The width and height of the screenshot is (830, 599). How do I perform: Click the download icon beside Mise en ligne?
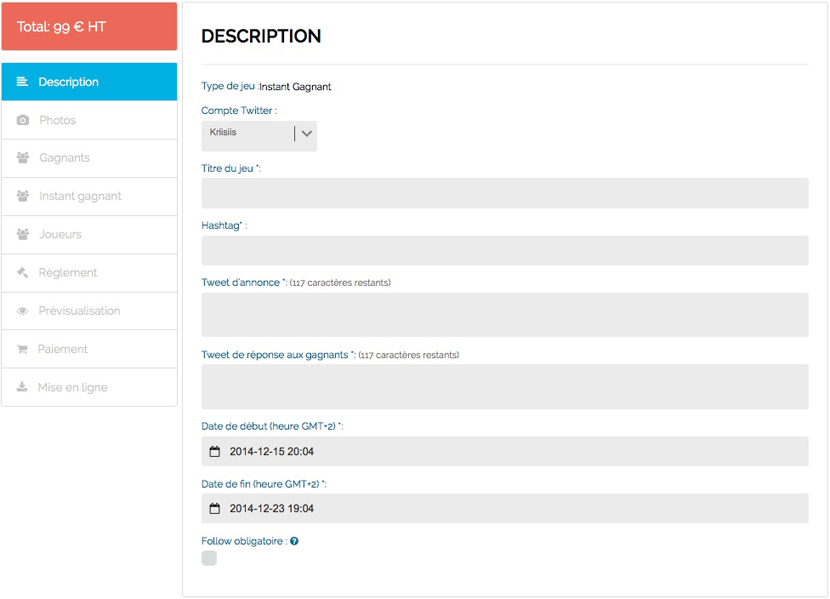(x=22, y=387)
